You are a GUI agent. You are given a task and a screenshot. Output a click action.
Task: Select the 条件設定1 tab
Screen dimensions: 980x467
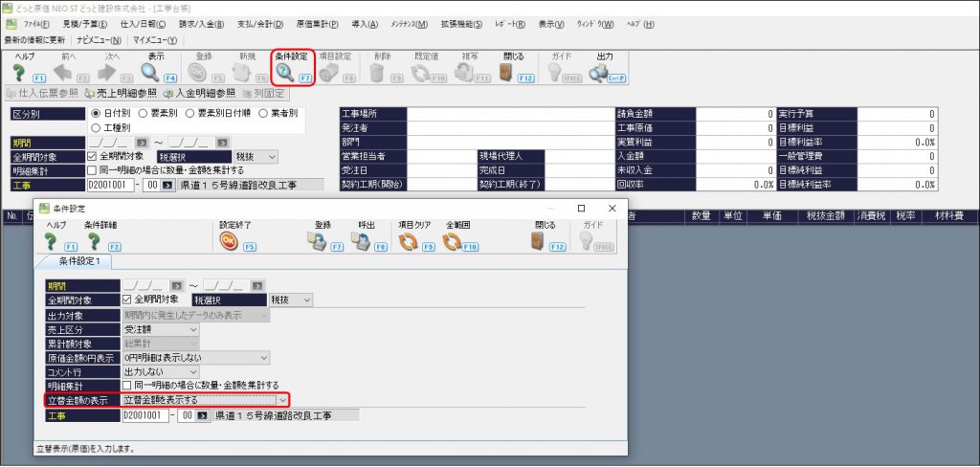tap(75, 260)
